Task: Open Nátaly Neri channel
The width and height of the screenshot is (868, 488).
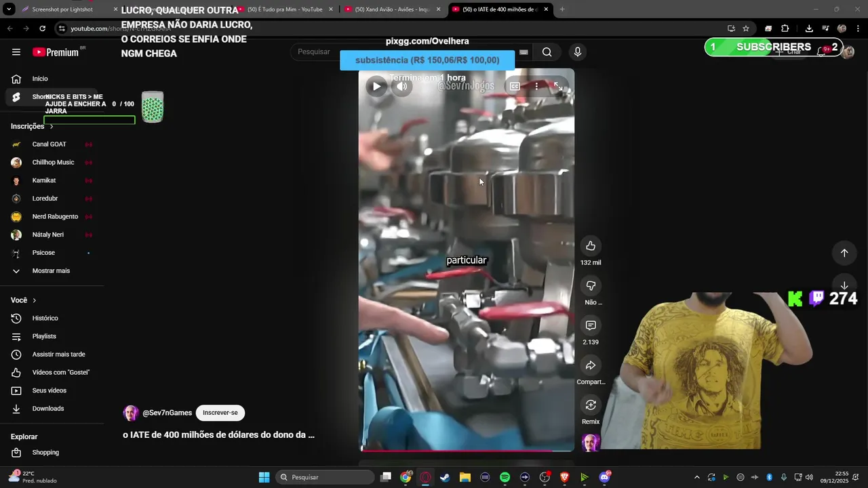Action: pyautogui.click(x=52, y=235)
